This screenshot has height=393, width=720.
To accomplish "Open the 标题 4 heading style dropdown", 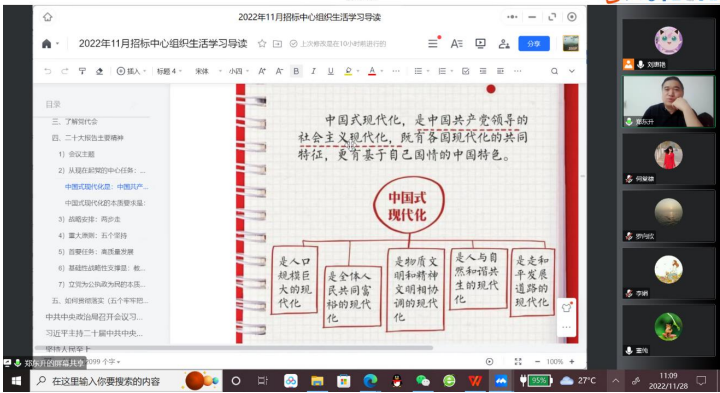I will click(169, 71).
